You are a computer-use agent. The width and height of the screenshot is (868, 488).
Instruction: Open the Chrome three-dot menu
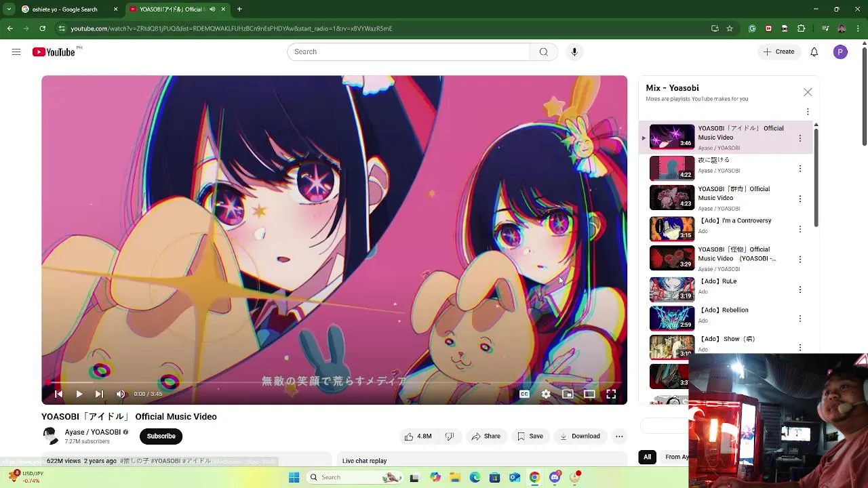858,28
